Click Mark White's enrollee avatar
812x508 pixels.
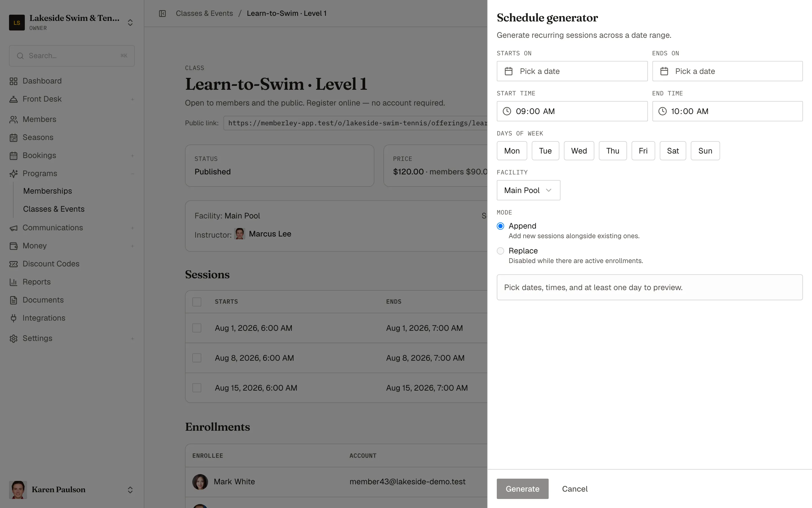[200, 482]
